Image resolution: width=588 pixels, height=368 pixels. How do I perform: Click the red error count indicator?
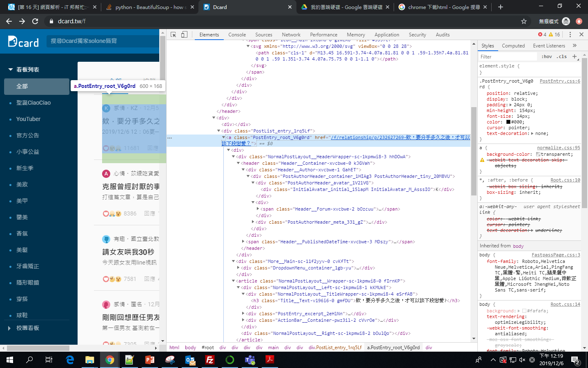pyautogui.click(x=542, y=35)
